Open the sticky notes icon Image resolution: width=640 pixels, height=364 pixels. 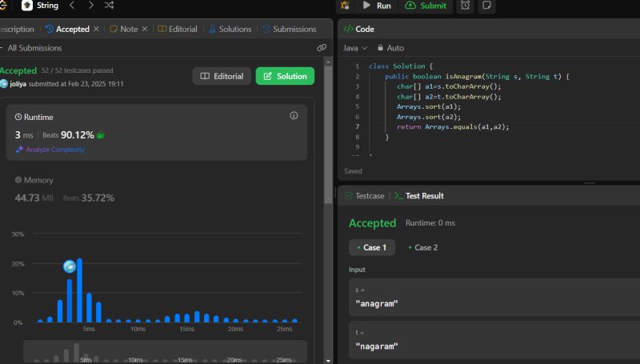(487, 6)
